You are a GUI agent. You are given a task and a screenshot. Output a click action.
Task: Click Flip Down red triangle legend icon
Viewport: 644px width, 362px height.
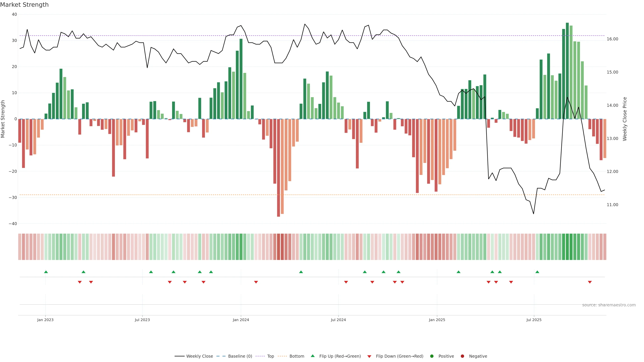click(369, 356)
